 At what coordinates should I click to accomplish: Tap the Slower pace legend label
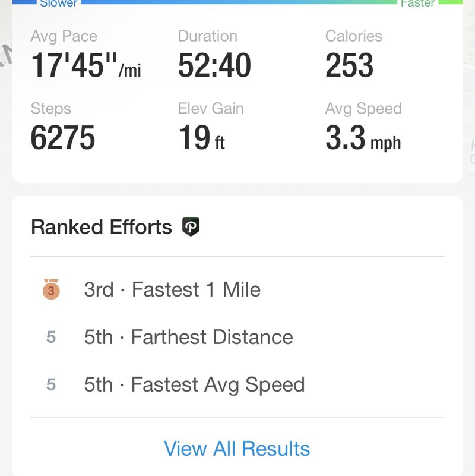coord(58,4)
